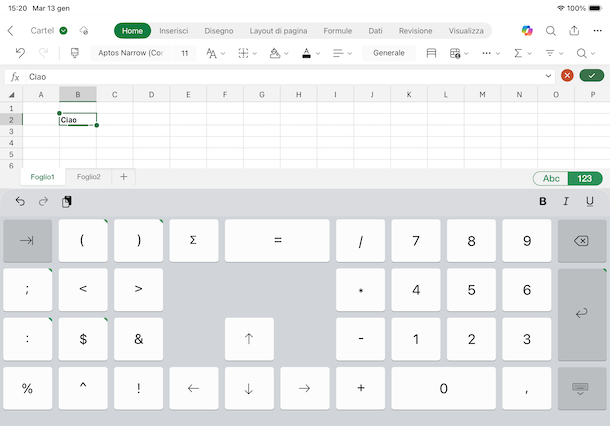This screenshot has width=610, height=426.
Task: Select all cells with corner triangle
Action: click(11, 95)
